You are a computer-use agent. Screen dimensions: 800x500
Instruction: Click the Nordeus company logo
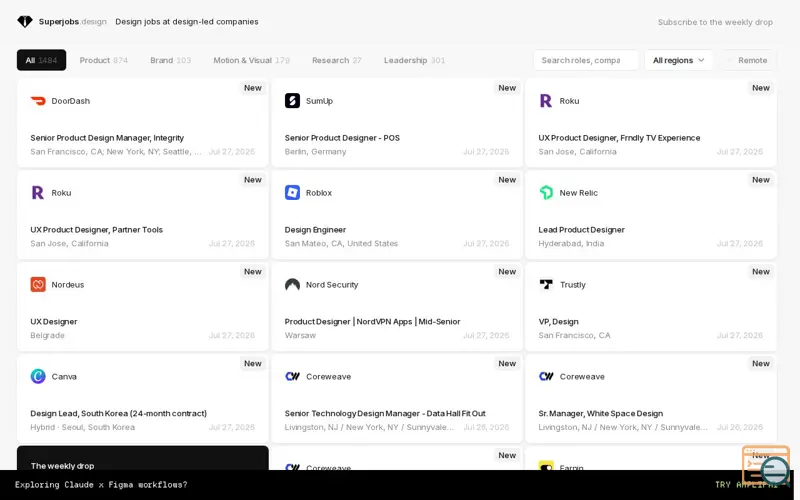pos(38,285)
